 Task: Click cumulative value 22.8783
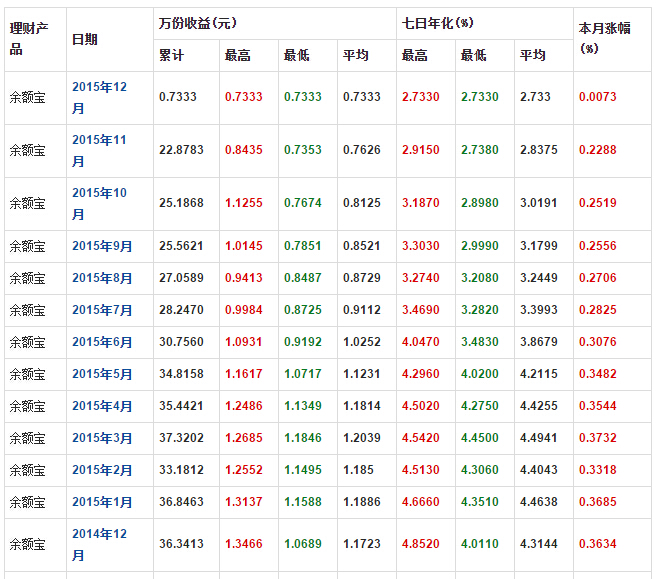pyautogui.click(x=181, y=150)
